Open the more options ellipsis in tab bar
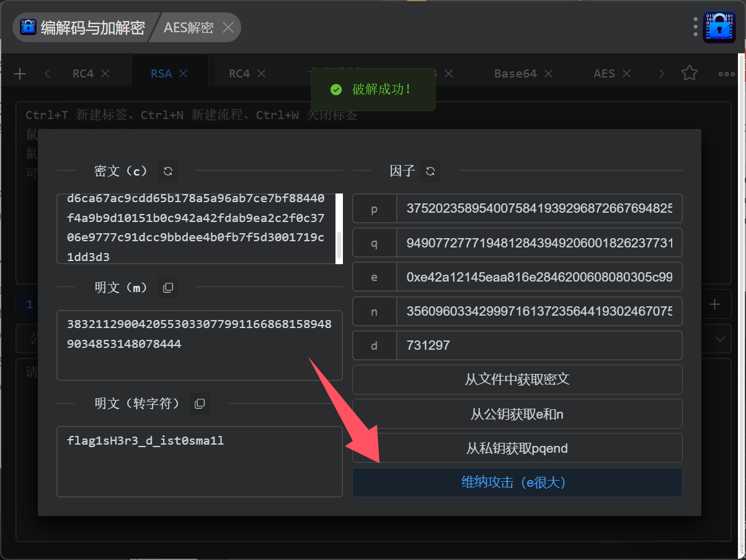 [x=726, y=74]
